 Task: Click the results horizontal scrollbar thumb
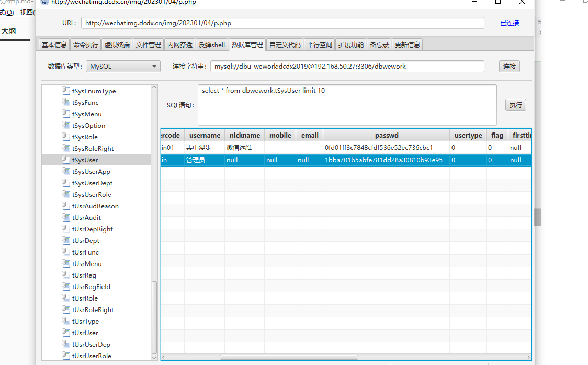click(x=289, y=357)
